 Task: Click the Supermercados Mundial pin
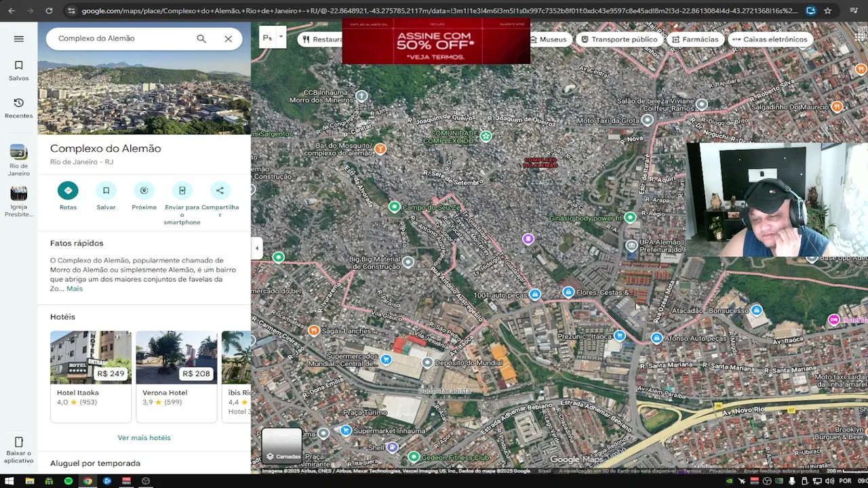[386, 359]
